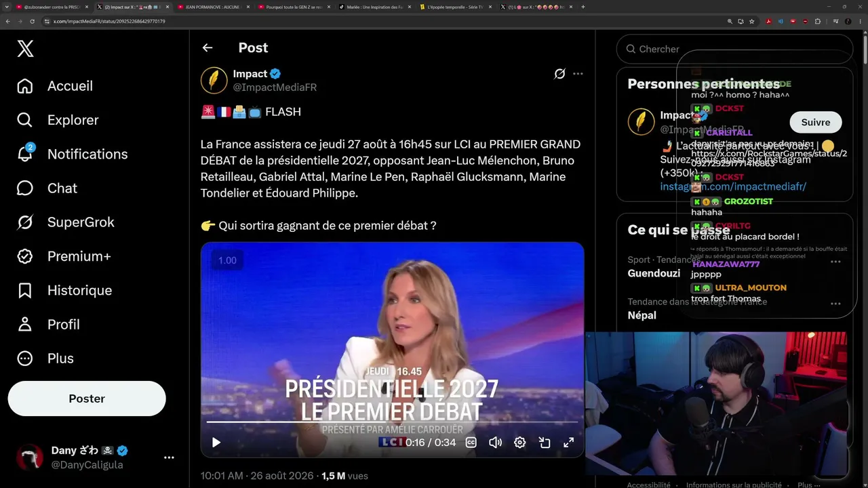868x488 pixels.
Task: Click the x.com address bar URL
Action: click(109, 21)
